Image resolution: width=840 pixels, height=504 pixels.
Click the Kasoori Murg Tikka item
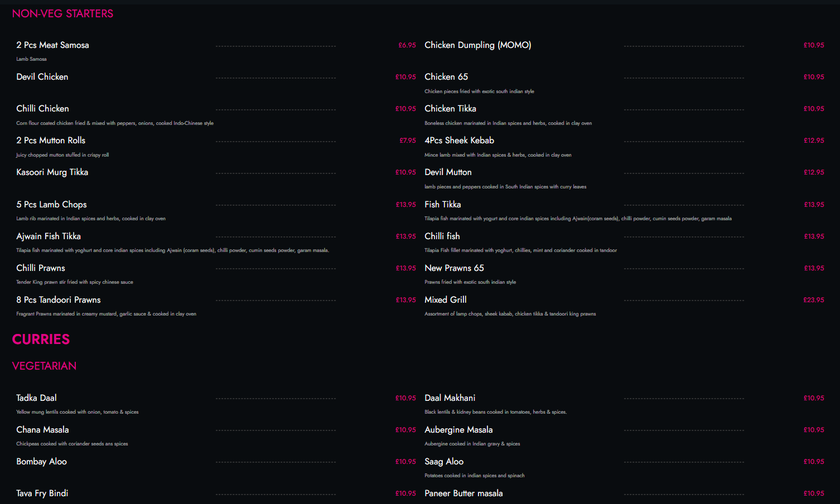coord(52,172)
